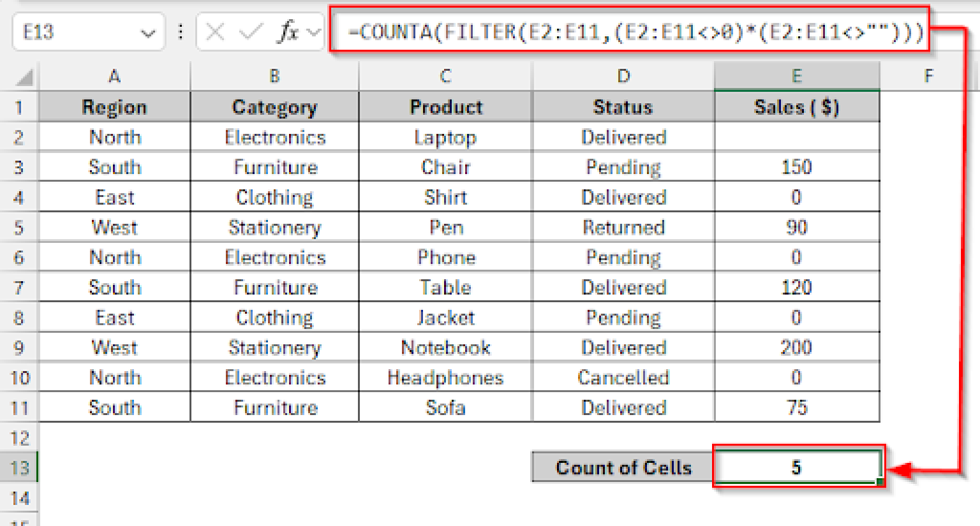Click the vertical dots separator next to Name Box
980x526 pixels.
[181, 32]
